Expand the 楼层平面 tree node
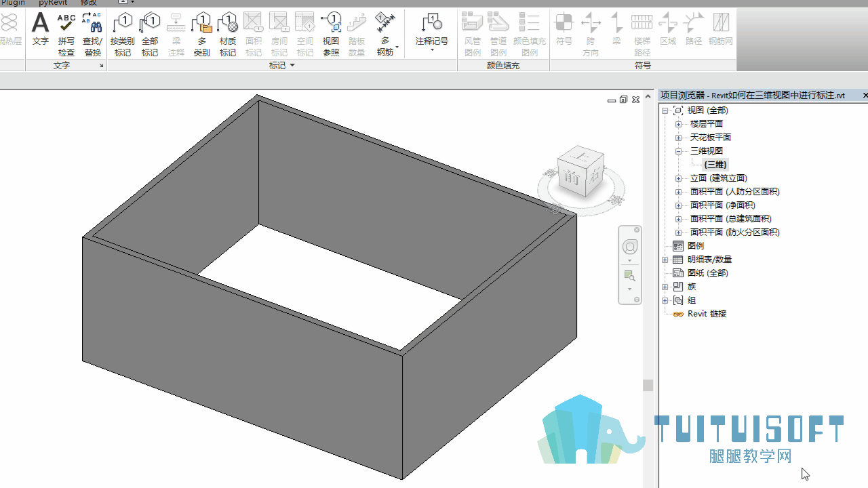868x488 pixels. (678, 124)
